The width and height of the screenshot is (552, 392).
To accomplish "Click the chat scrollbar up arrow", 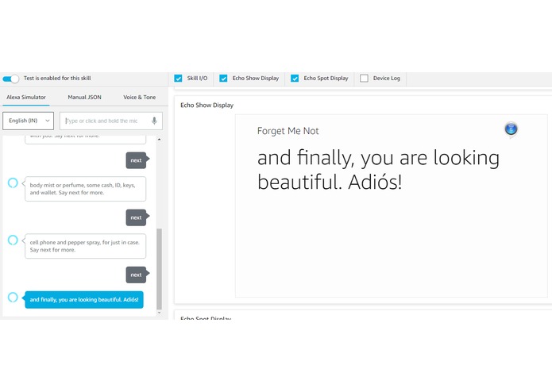I will pos(159,140).
